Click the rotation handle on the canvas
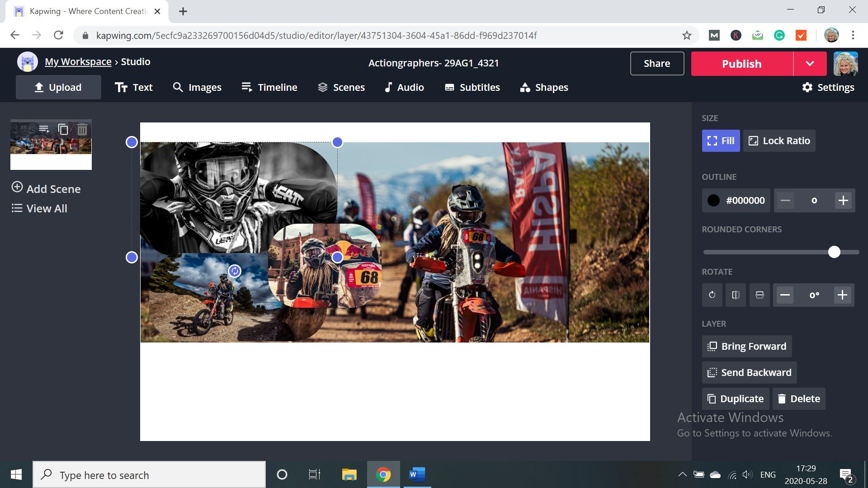This screenshot has height=488, width=868. pos(235,271)
